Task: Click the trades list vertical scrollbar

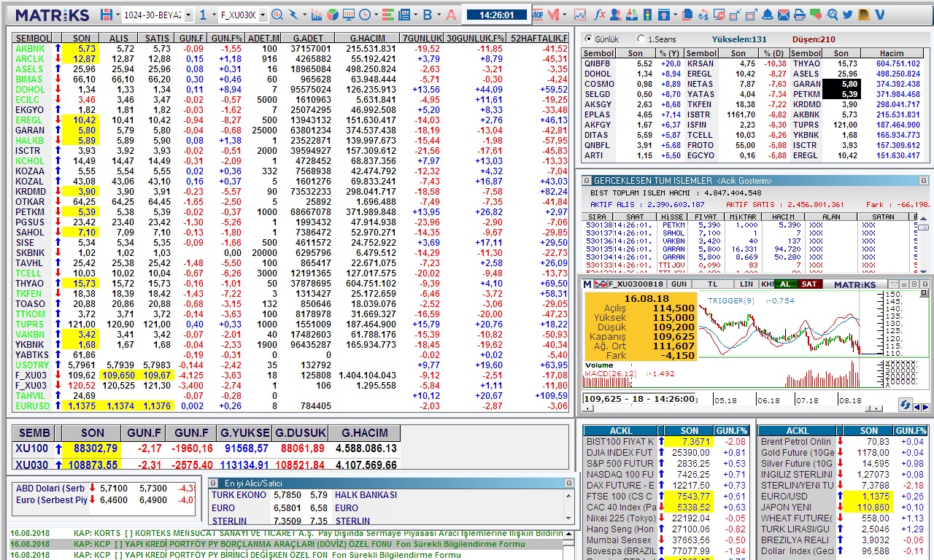Action: click(924, 244)
